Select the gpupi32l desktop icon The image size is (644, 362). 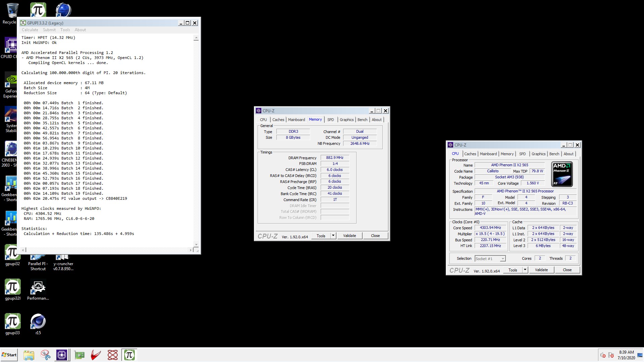pos(12,290)
